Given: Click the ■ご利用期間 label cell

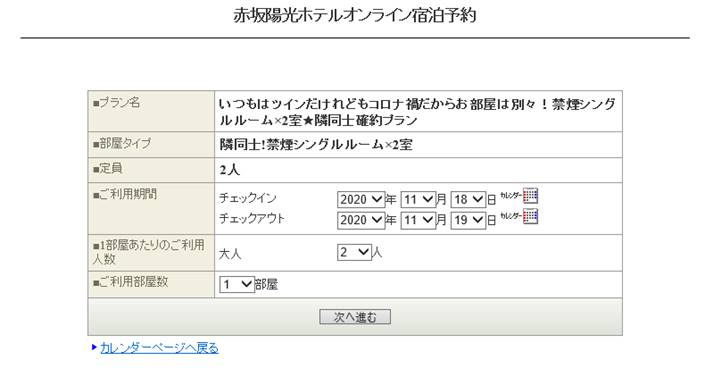Looking at the screenshot, I should [x=151, y=208].
